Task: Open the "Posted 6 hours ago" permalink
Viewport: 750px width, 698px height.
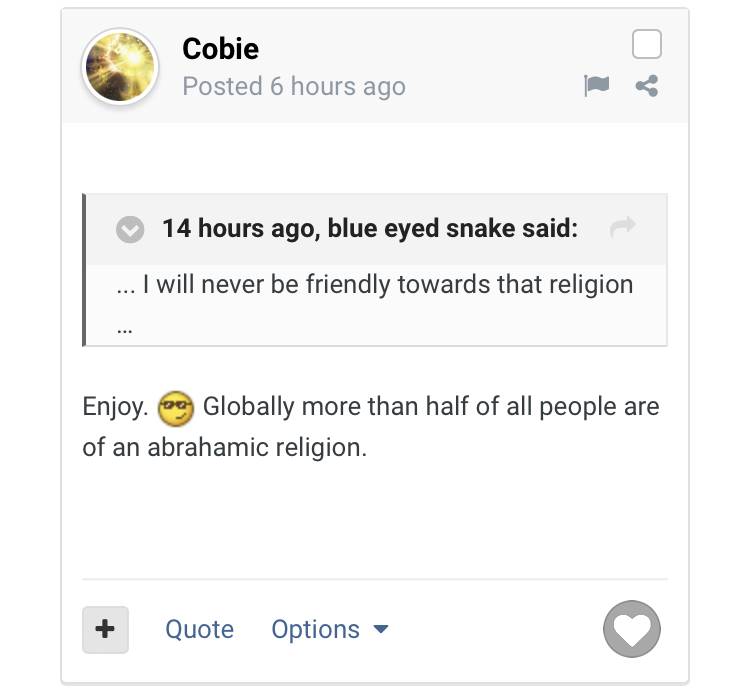Action: [294, 86]
